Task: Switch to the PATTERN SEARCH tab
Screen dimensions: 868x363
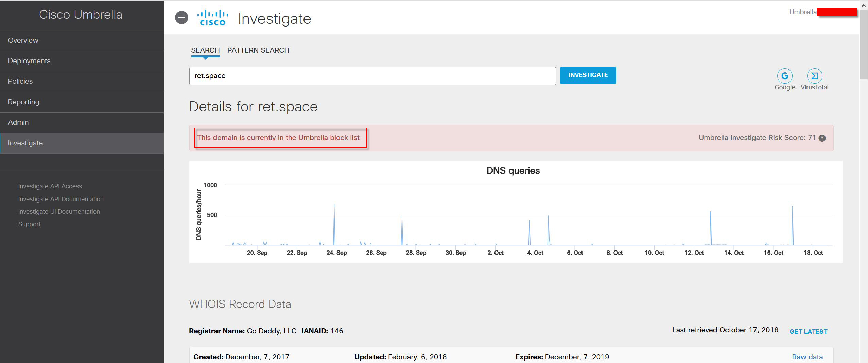Action: [258, 50]
